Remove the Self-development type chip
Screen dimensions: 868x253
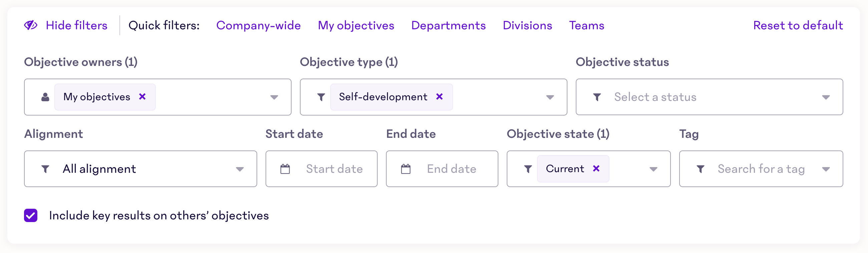(x=439, y=97)
